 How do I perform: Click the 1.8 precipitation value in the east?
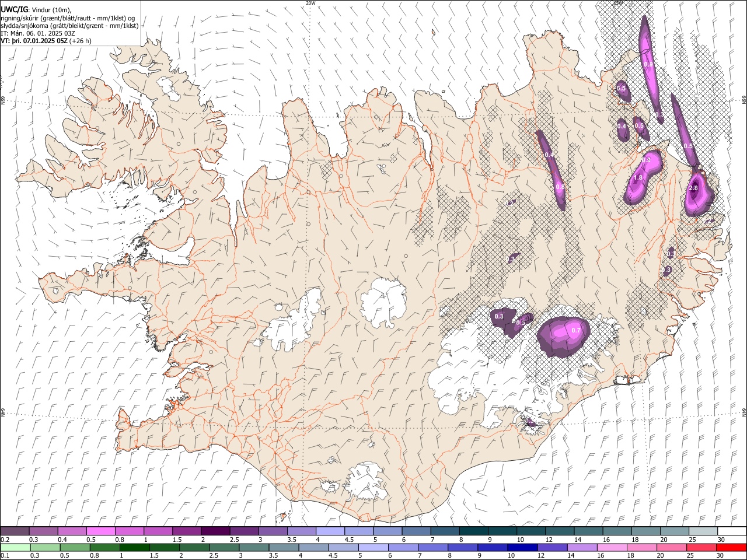click(x=638, y=178)
